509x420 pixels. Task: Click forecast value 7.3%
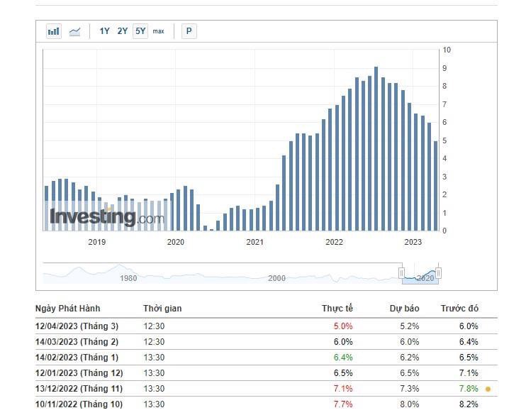tap(410, 389)
